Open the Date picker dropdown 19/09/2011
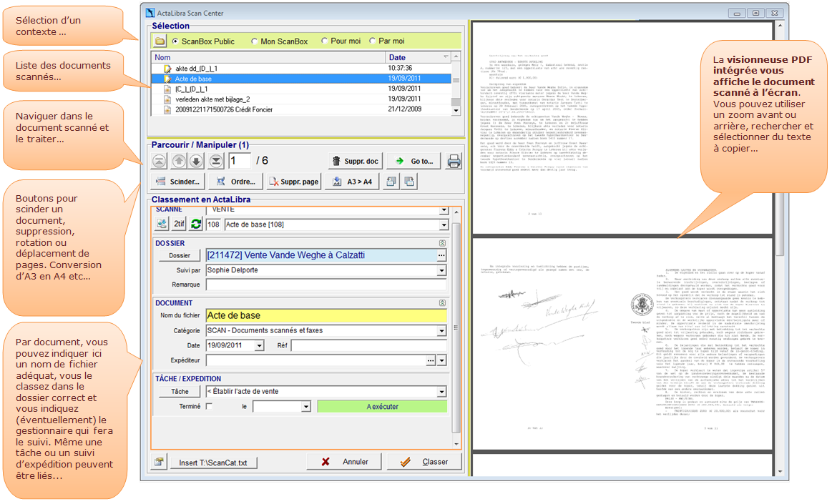 coord(259,345)
